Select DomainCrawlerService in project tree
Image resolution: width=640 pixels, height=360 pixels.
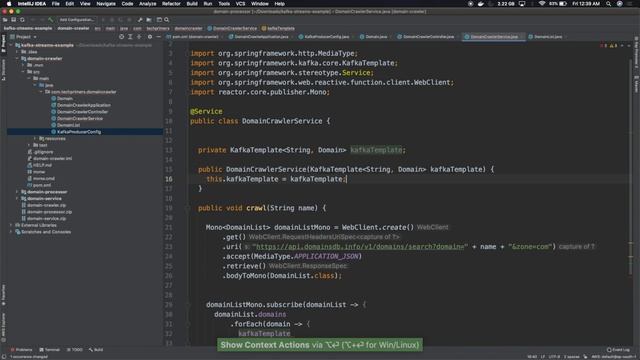[x=80, y=118]
